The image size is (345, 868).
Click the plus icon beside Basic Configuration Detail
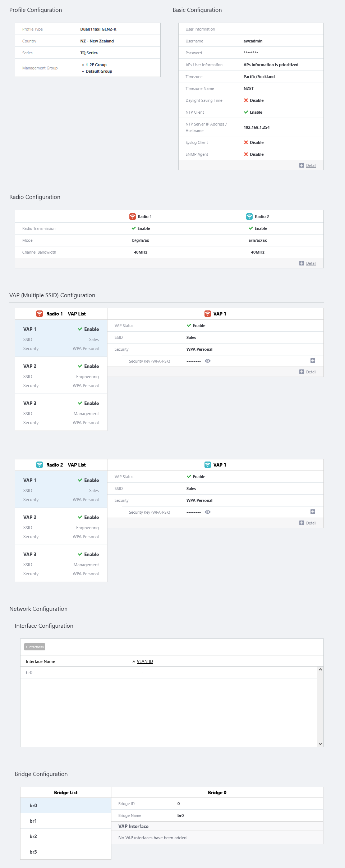[x=302, y=165]
